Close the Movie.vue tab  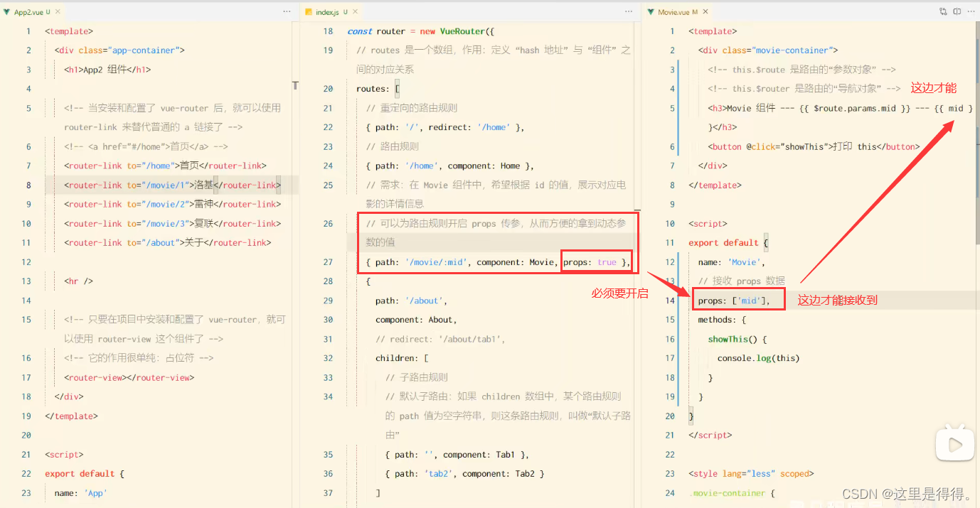tap(705, 12)
